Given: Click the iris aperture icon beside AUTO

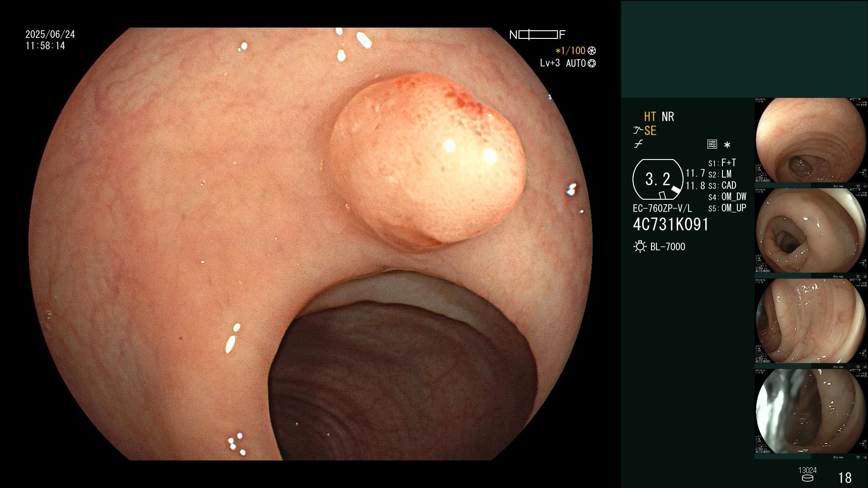Looking at the screenshot, I should pos(592,64).
